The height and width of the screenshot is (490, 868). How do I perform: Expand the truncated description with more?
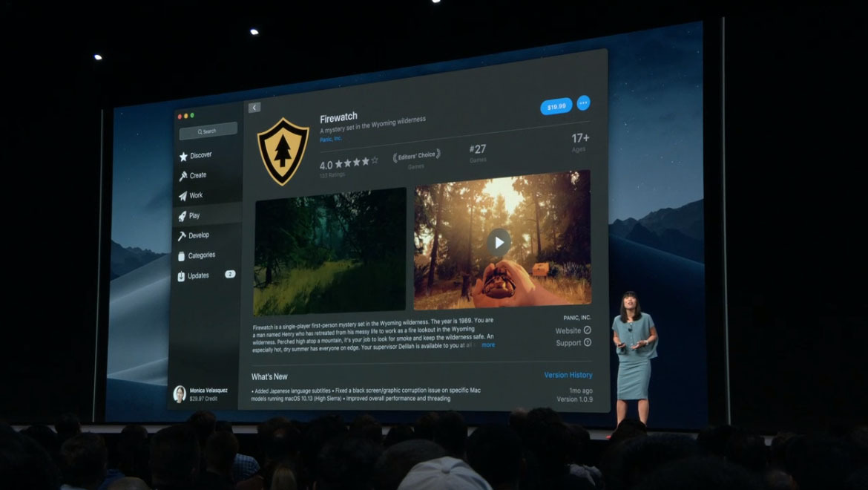click(x=487, y=344)
